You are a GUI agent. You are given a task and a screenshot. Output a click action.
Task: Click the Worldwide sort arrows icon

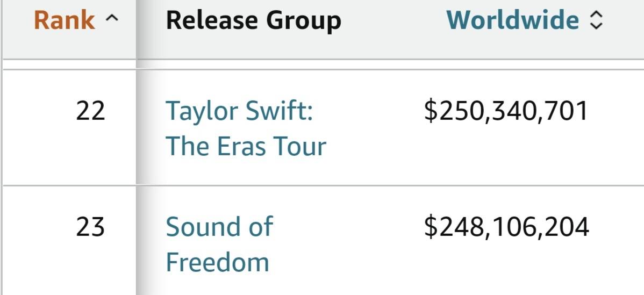pyautogui.click(x=596, y=20)
